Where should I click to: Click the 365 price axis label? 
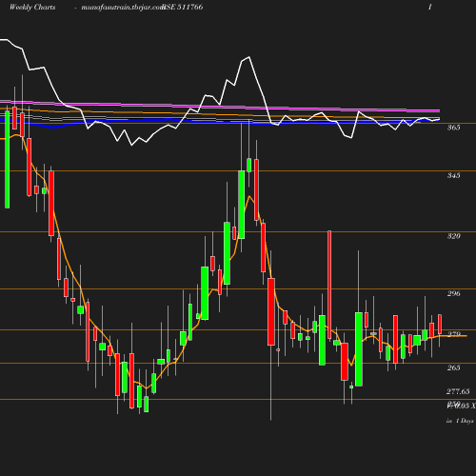click(x=453, y=128)
